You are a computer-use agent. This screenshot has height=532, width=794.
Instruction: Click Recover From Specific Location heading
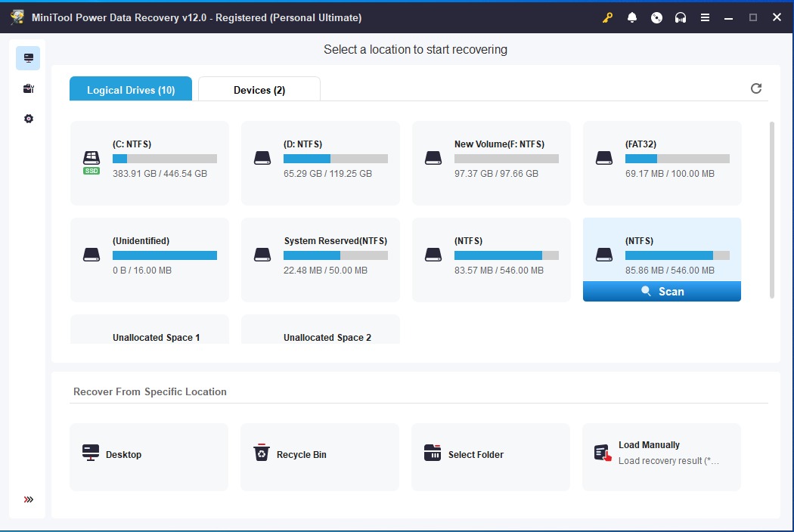[150, 391]
